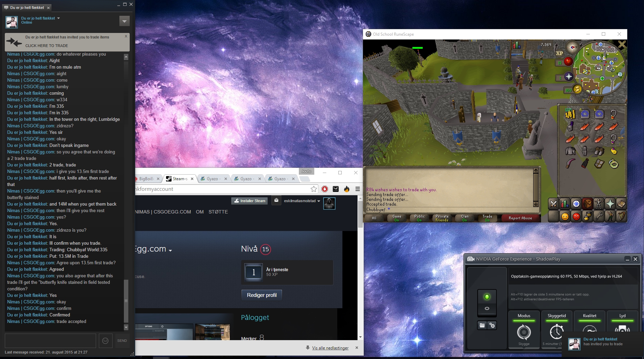
Task: Open the Combat Options tab in RuneScape
Action: pyautogui.click(x=553, y=204)
